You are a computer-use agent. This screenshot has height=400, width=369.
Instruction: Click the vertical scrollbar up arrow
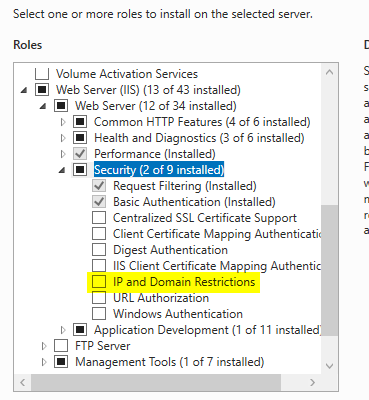pos(329,72)
